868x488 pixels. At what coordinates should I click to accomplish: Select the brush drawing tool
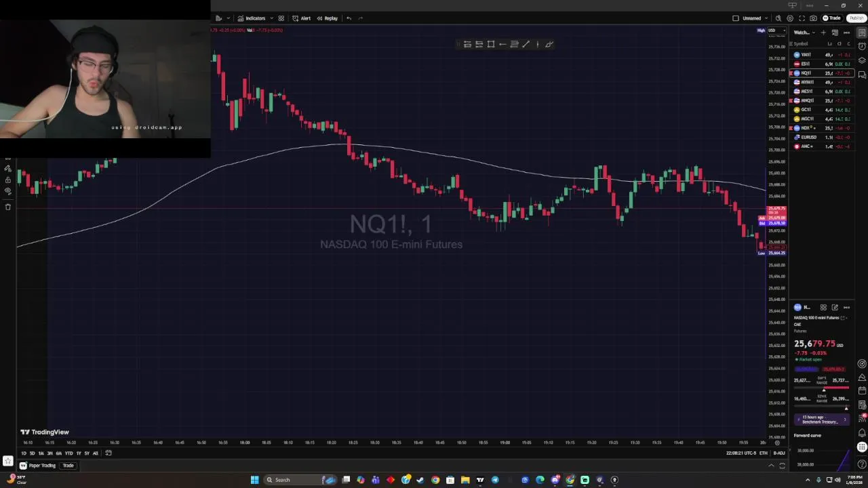[549, 44]
